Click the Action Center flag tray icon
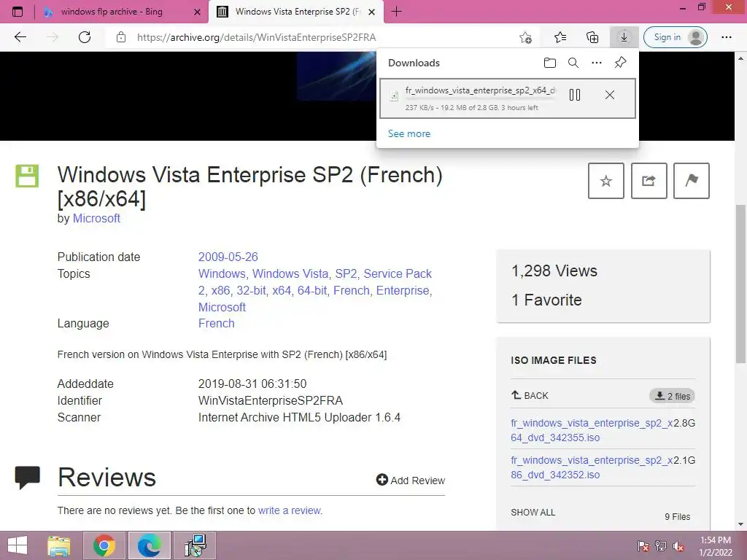 [643, 546]
